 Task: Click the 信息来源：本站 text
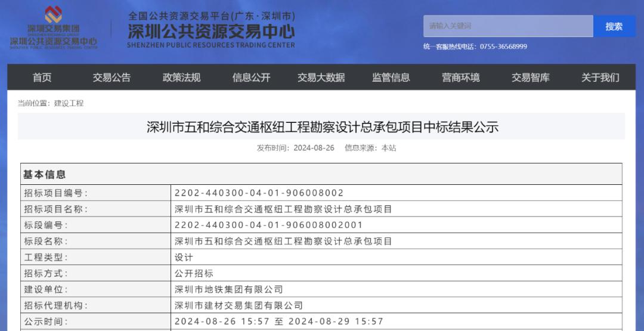pos(370,148)
